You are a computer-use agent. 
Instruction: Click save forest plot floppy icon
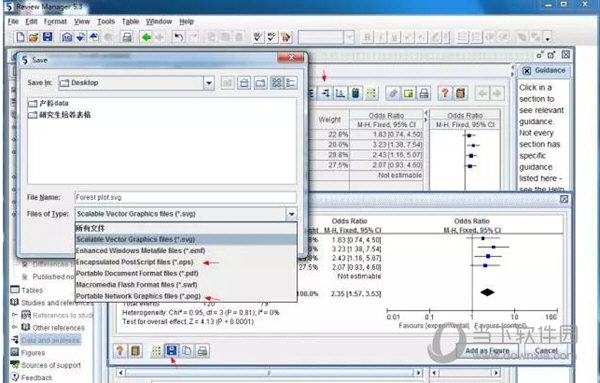[171, 350]
